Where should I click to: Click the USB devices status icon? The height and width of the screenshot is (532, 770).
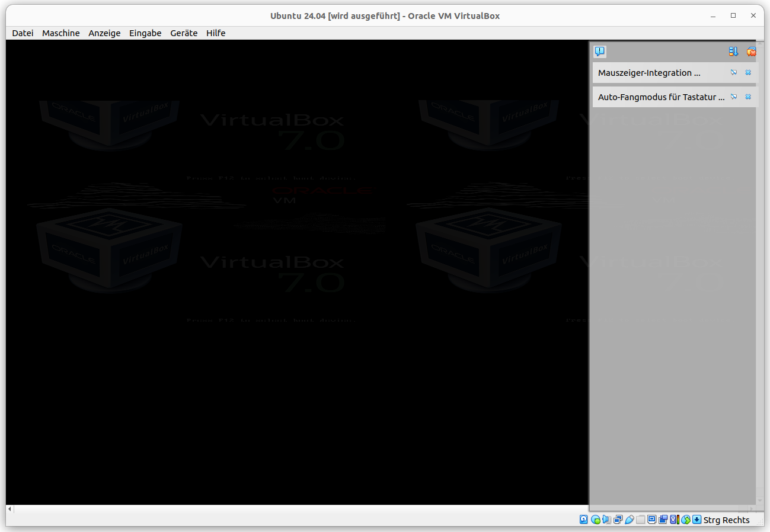tap(629, 520)
